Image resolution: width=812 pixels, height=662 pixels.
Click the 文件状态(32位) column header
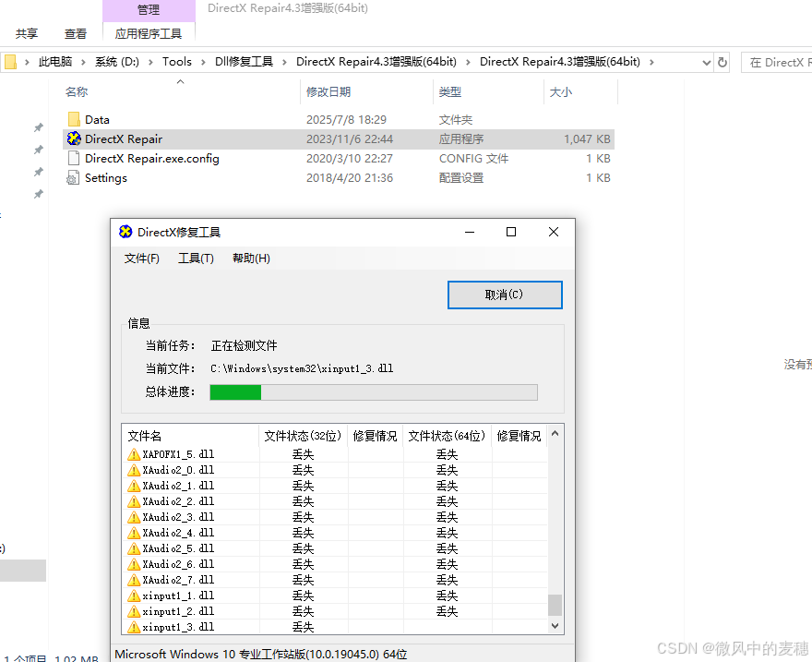(x=303, y=436)
